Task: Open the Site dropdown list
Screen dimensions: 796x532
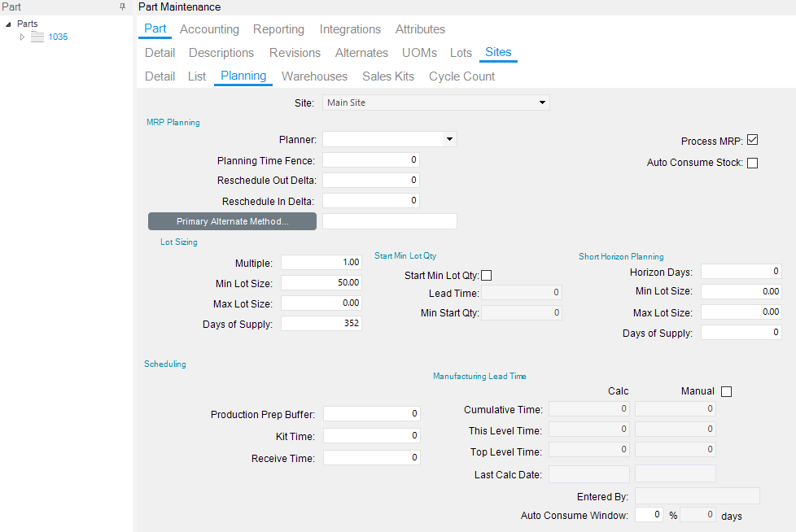Action: coord(542,102)
